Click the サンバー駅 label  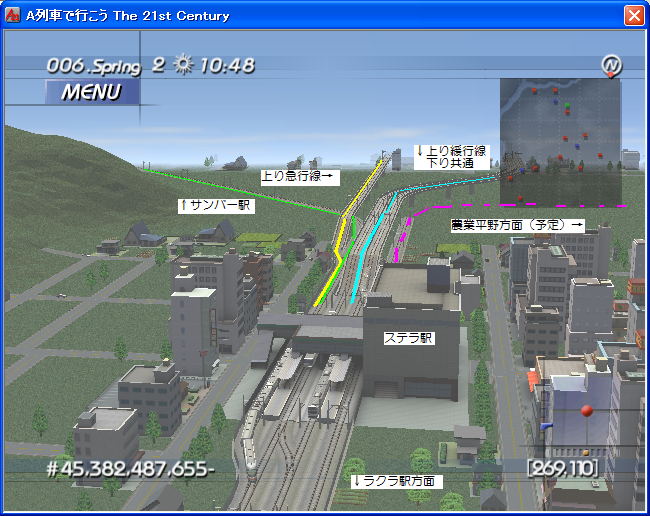[216, 205]
